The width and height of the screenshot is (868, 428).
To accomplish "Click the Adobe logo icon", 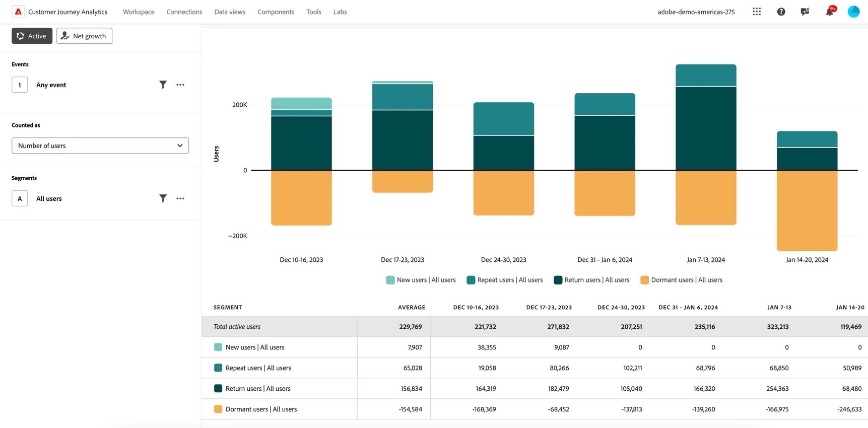I will [18, 12].
